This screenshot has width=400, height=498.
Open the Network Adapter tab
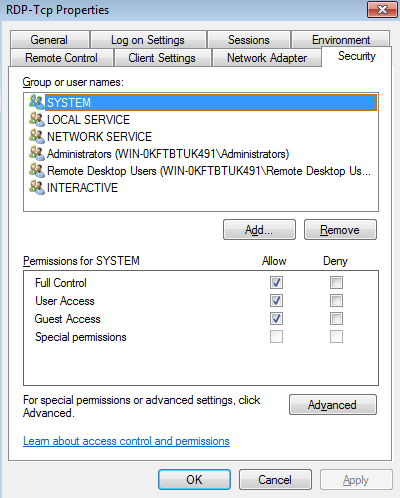pos(267,58)
